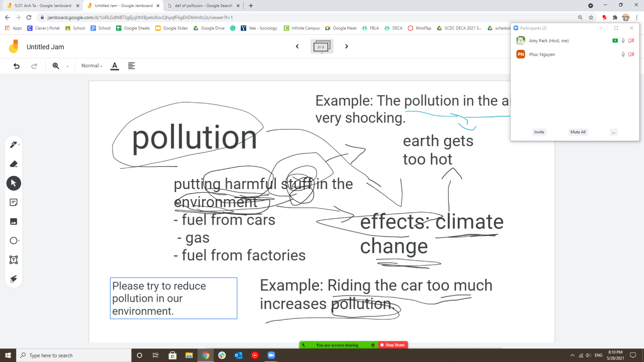The height and width of the screenshot is (362, 644).
Task: Open the Yale - Sociology bookmark
Action: tap(259, 28)
